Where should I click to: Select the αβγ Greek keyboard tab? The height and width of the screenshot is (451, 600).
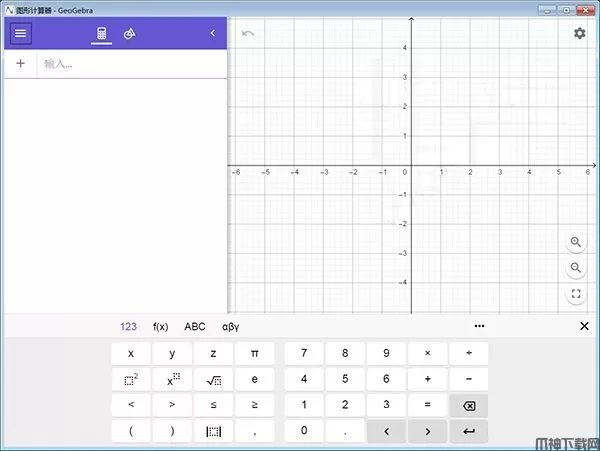point(230,327)
